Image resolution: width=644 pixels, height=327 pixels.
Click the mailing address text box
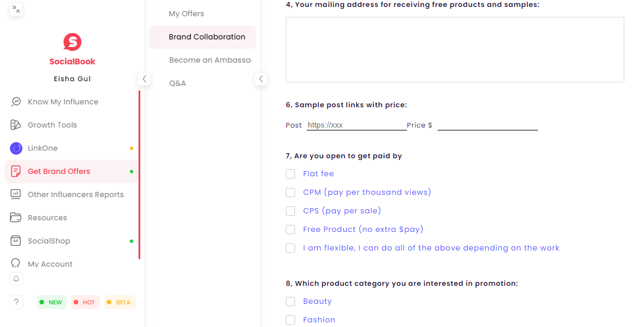click(x=454, y=49)
